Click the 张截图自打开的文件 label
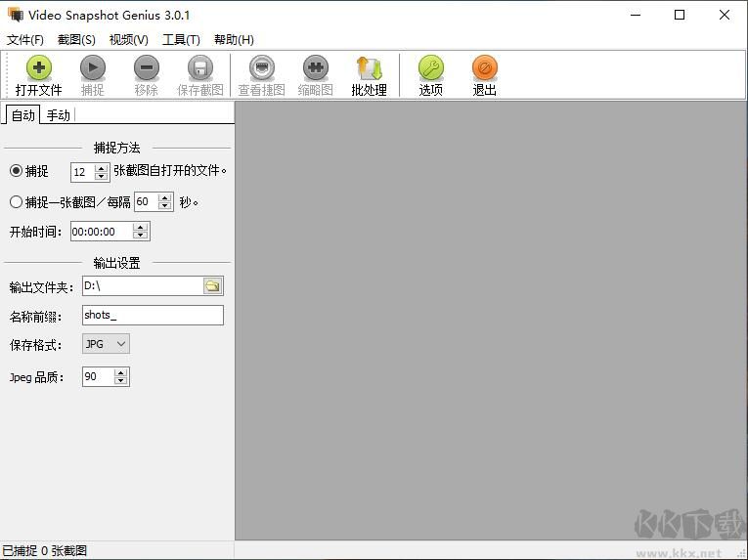Screen dimensions: 748x560 [170, 170]
